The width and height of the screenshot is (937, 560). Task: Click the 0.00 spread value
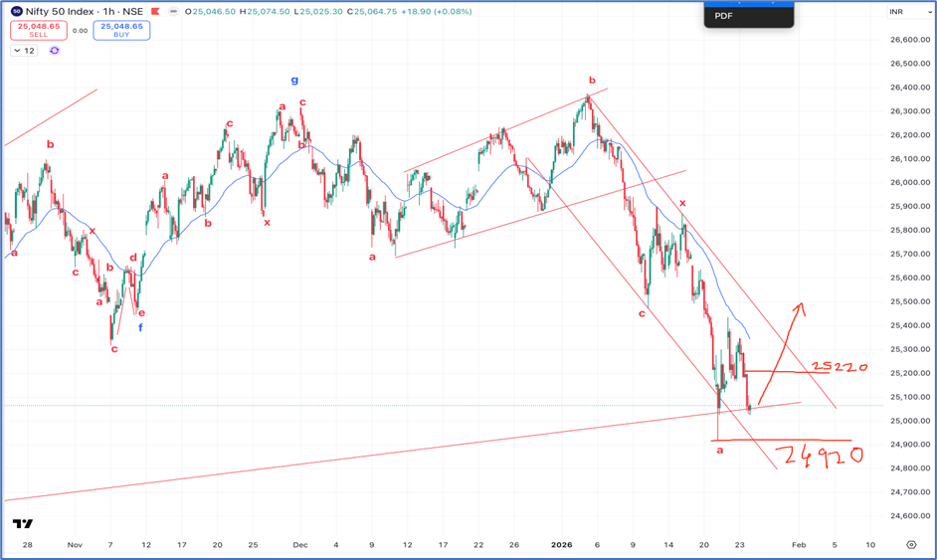(x=81, y=31)
